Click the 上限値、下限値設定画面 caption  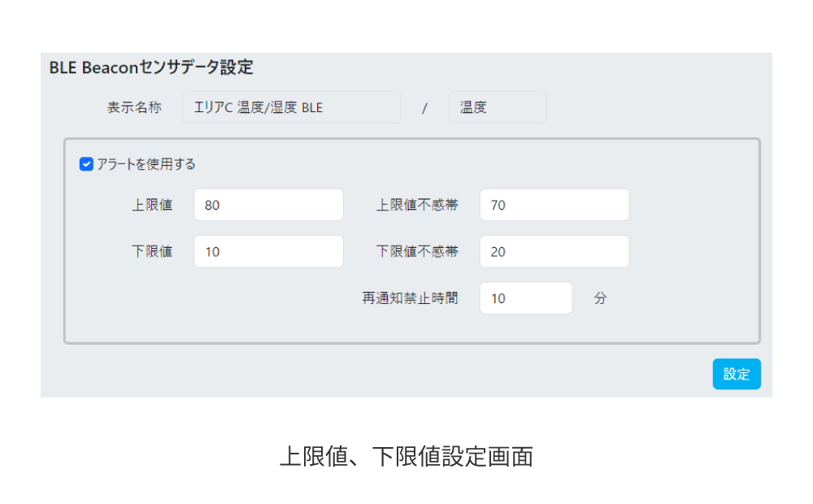tap(406, 457)
